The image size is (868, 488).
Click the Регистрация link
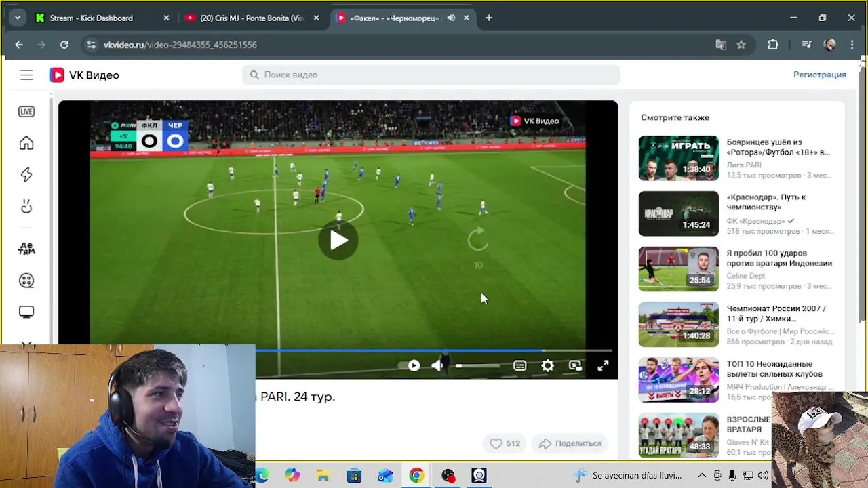pyautogui.click(x=820, y=75)
